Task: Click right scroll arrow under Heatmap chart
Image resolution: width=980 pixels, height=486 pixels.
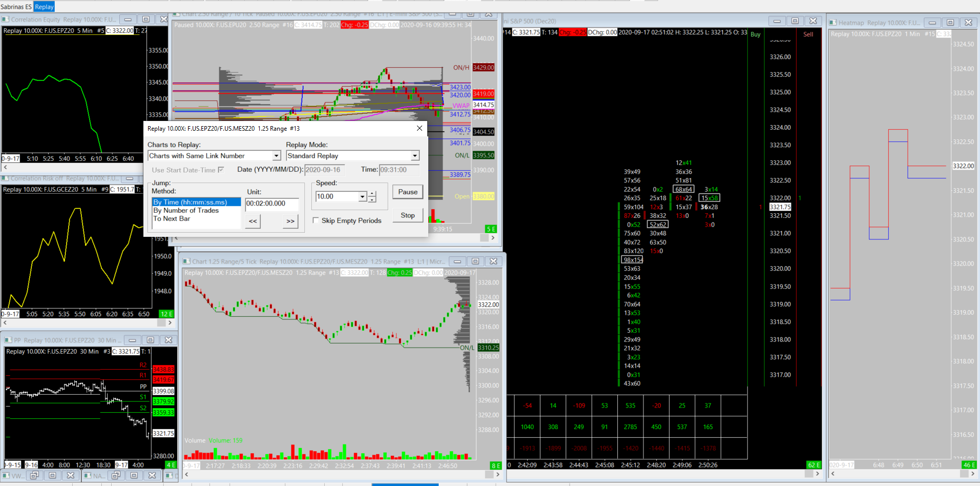Action: tap(972, 474)
